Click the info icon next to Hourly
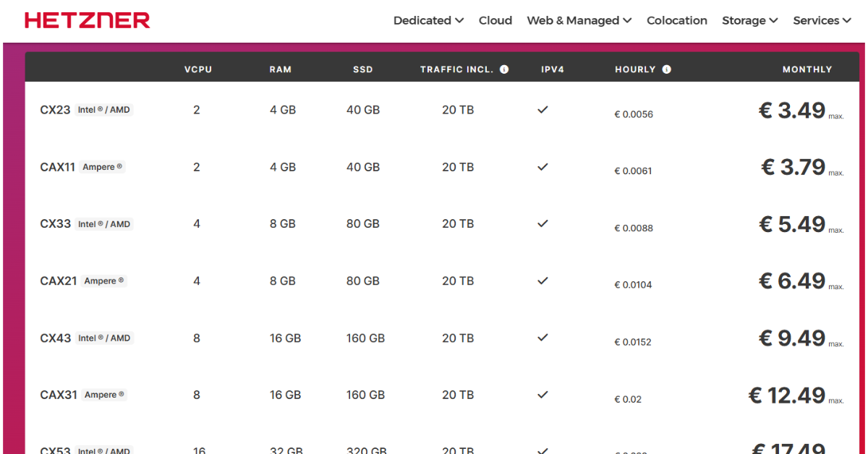Viewport: 868px width, 454px height. [666, 69]
